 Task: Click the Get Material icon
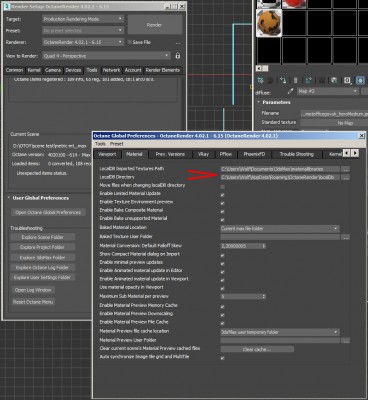click(260, 80)
